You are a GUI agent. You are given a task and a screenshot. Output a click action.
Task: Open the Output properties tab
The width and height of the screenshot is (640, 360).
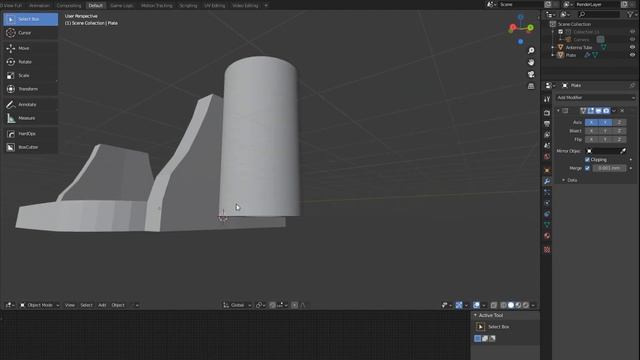pos(547,124)
